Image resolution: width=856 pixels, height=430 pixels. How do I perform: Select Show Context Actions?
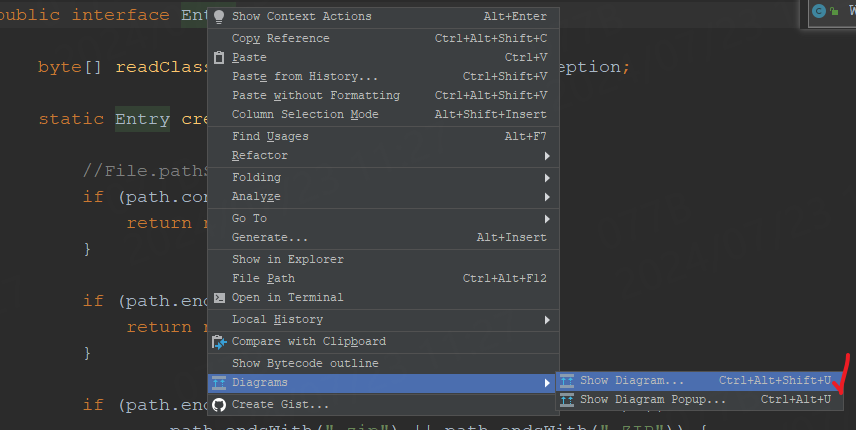point(383,17)
